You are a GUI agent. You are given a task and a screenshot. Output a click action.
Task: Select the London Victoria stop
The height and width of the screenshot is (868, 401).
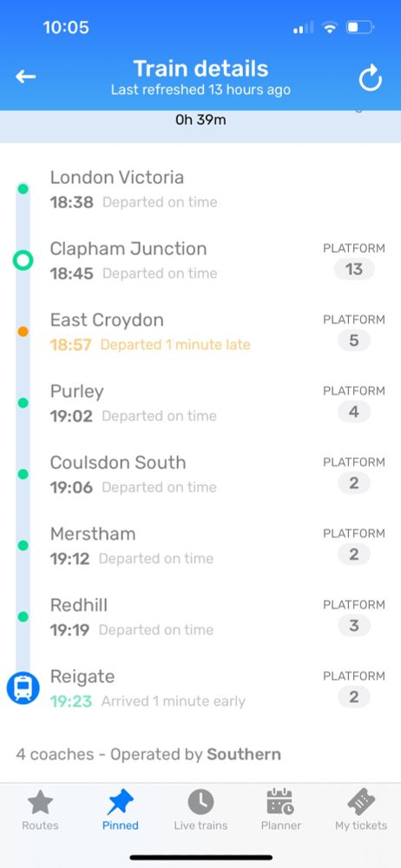coord(200,189)
